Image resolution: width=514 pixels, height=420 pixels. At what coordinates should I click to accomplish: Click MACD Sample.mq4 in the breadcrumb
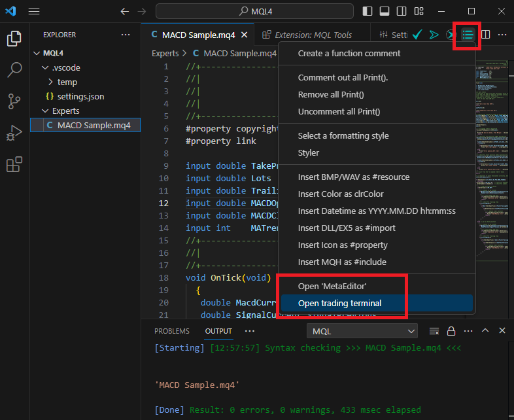(x=240, y=54)
